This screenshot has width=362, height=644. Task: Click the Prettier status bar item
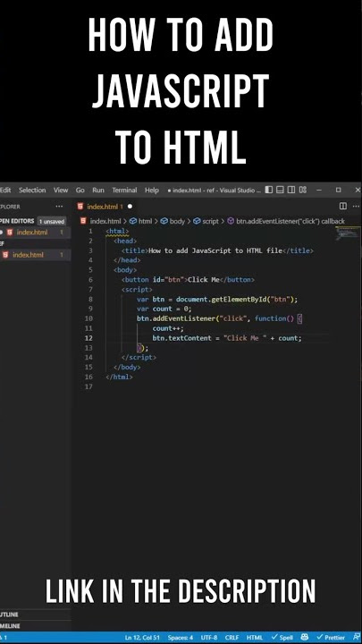(331, 638)
